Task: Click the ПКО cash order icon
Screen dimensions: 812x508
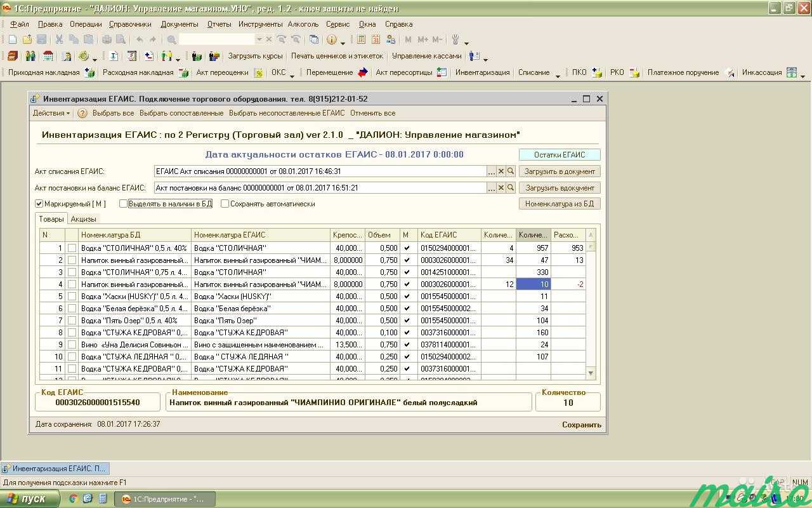Action: [596, 72]
